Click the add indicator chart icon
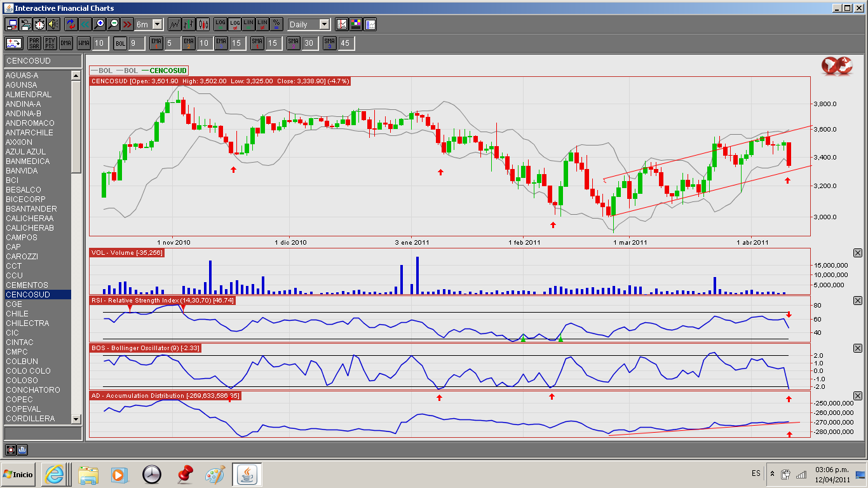This screenshot has width=868, height=488. (x=14, y=43)
